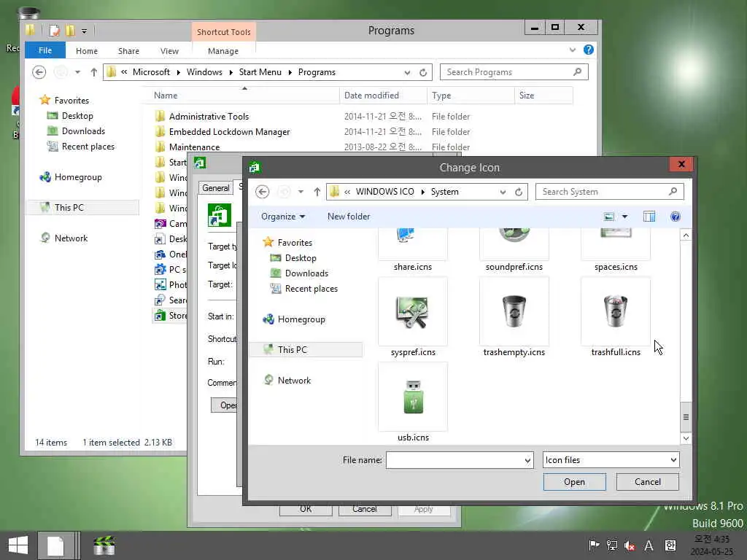Refresh the System folder in Change Icon dialog
This screenshot has height=560, width=747.
tap(519, 192)
